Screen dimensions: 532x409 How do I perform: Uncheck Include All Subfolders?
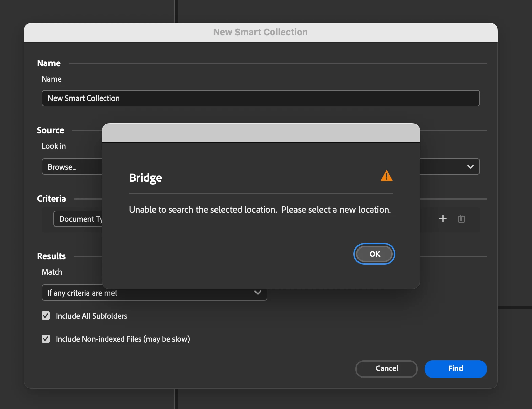[46, 316]
